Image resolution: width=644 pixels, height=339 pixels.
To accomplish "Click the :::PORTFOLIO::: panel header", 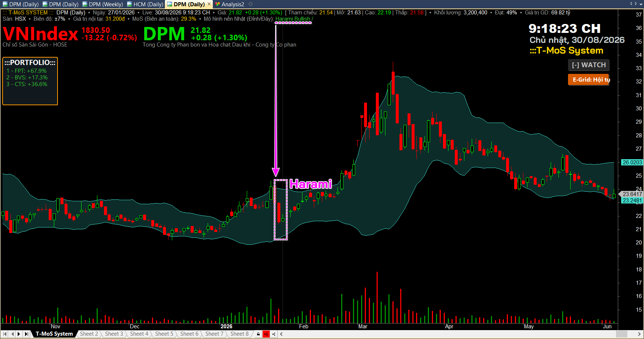I will (30, 63).
